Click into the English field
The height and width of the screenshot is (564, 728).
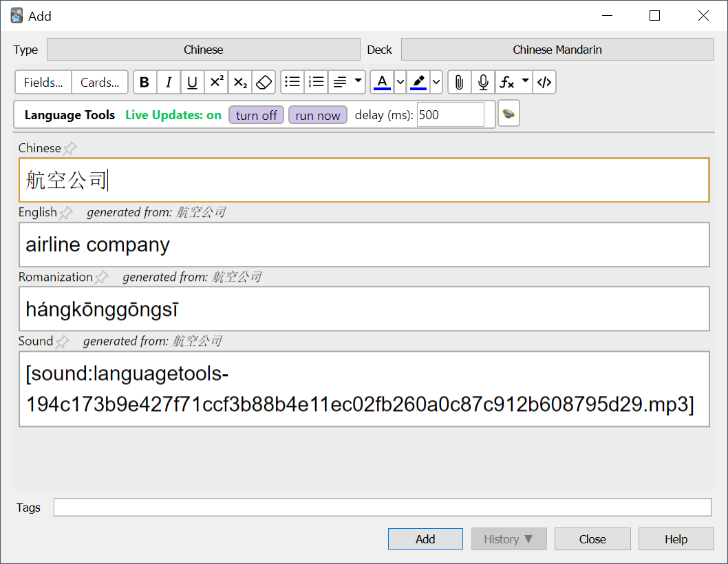click(x=364, y=244)
